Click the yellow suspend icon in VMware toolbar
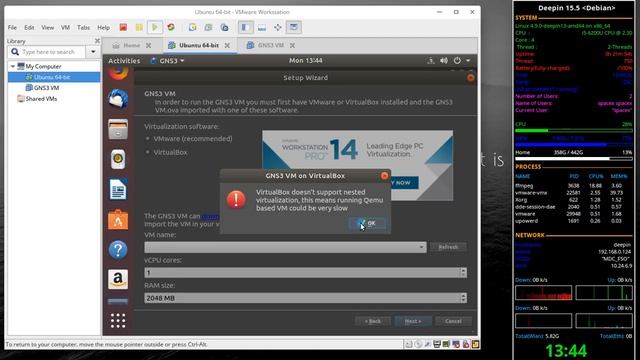This screenshot has height=360, width=640. click(139, 27)
